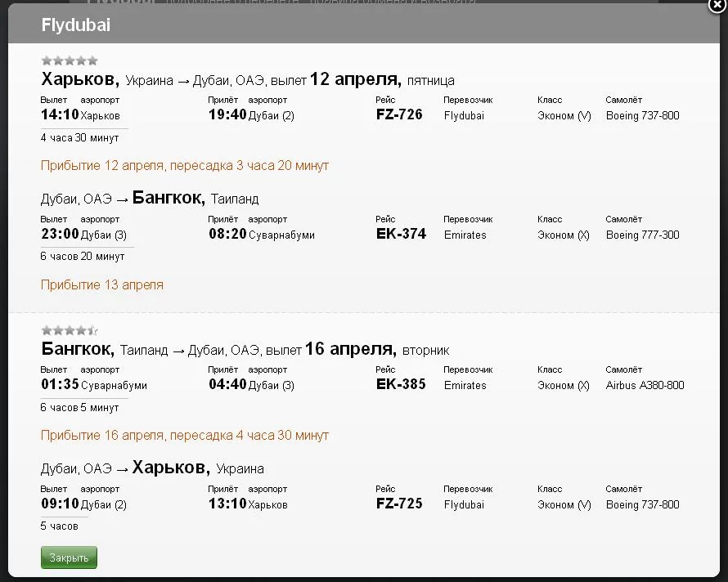Viewport: 728px width, 582px height.
Task: Click arrival time 04:40 at Дубаи (3)
Action: coord(227,384)
